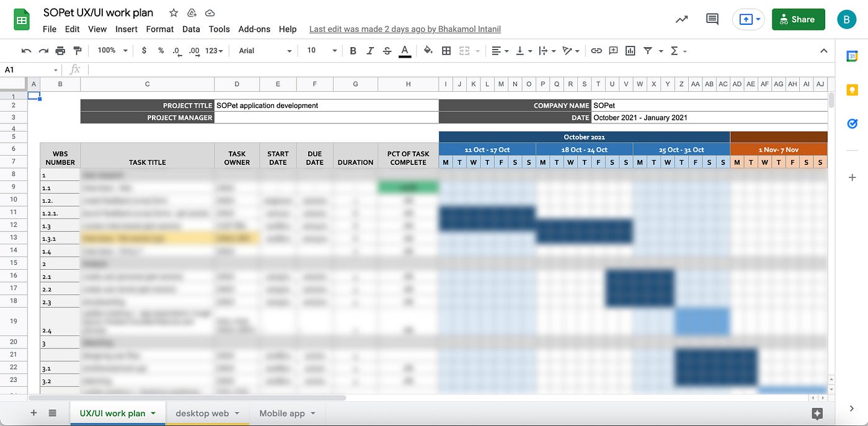Add a new sheet
Viewport: 868px width, 426px height.
pos(33,413)
